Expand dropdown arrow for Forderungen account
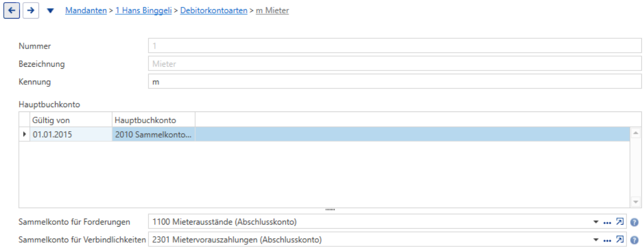Image resolution: width=644 pixels, height=248 pixels. [x=596, y=222]
